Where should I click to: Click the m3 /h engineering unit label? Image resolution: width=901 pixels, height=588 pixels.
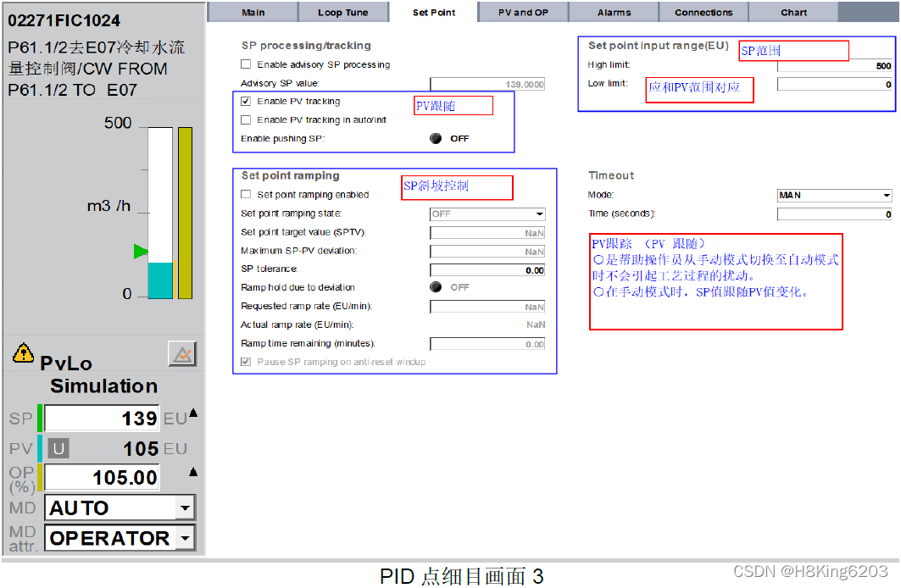coord(108,206)
